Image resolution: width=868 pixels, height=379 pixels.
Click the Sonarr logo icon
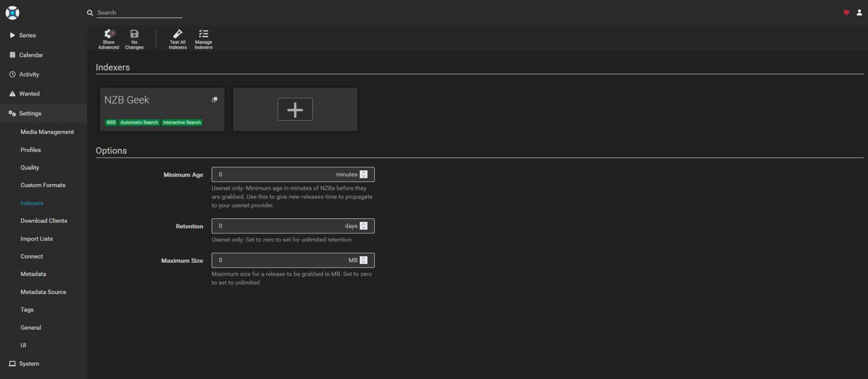(x=13, y=13)
